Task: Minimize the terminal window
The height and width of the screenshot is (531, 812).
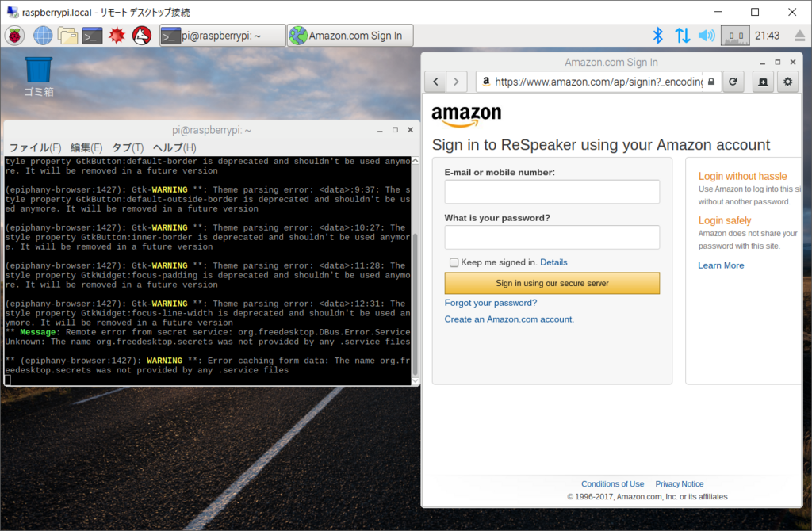Action: coord(380,131)
